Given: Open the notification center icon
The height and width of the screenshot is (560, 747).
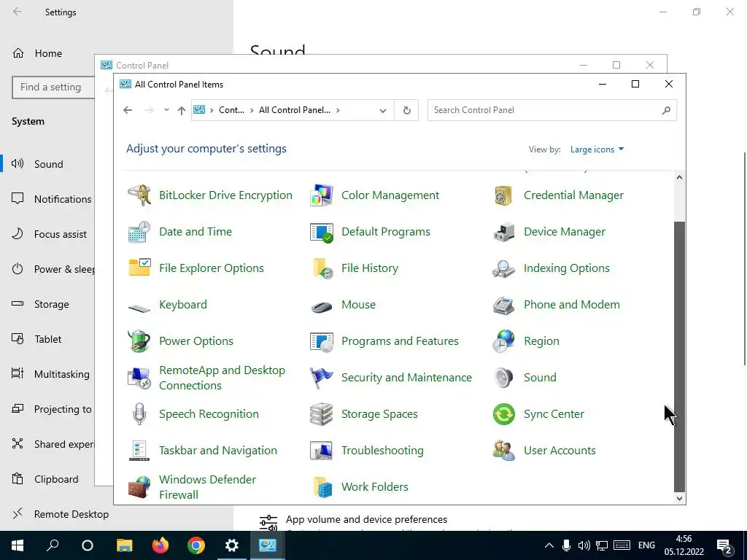Looking at the screenshot, I should click(x=724, y=546).
